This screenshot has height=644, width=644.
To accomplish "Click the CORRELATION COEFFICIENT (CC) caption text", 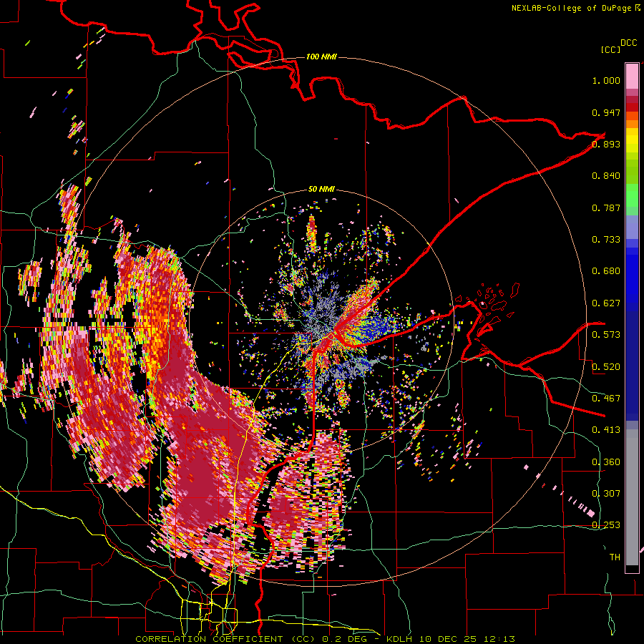I will [225, 639].
